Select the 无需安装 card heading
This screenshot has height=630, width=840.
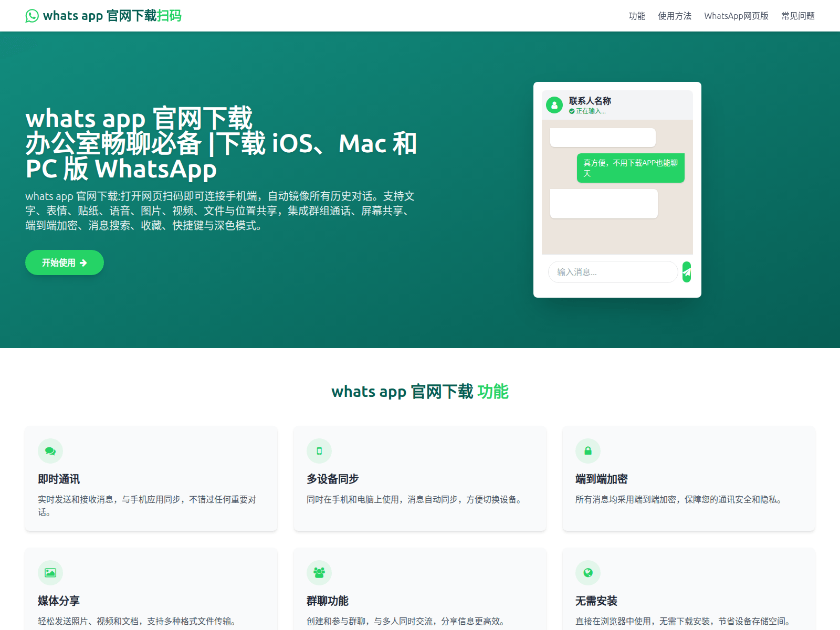596,601
